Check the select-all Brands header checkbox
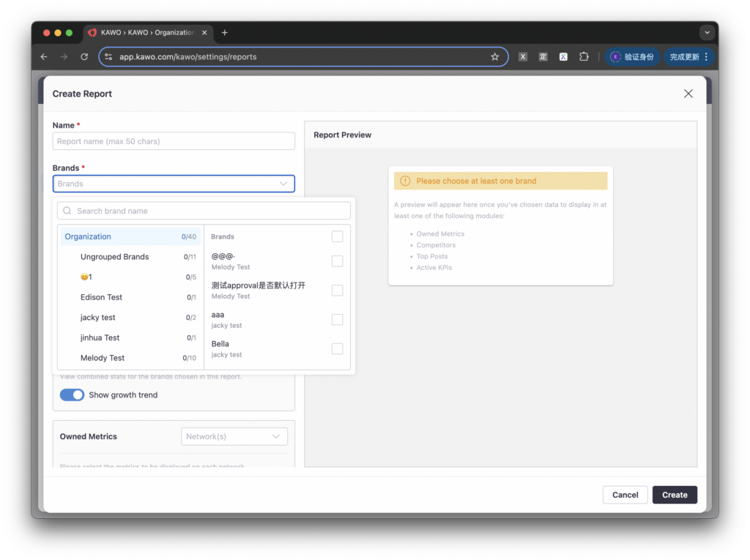The width and height of the screenshot is (750, 560). click(337, 236)
